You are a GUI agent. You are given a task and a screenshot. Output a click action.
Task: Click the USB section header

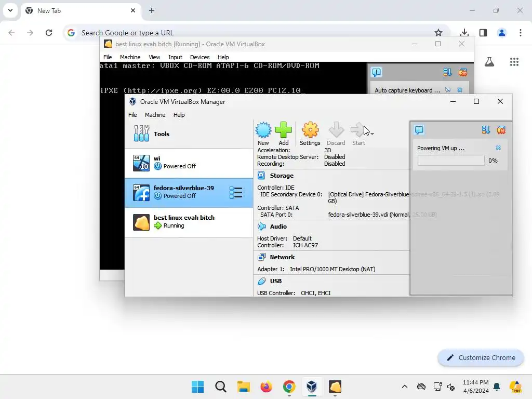(275, 281)
